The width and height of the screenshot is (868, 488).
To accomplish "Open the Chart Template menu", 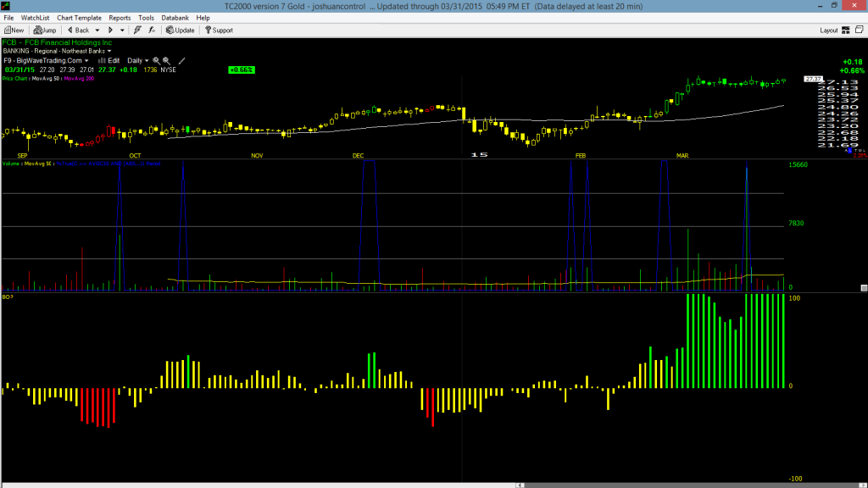I will coord(79,18).
